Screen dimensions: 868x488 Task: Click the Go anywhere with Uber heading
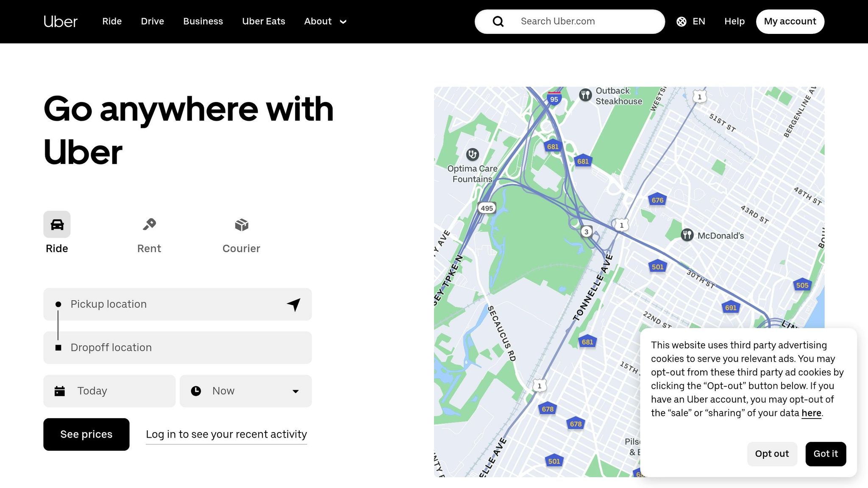(189, 130)
